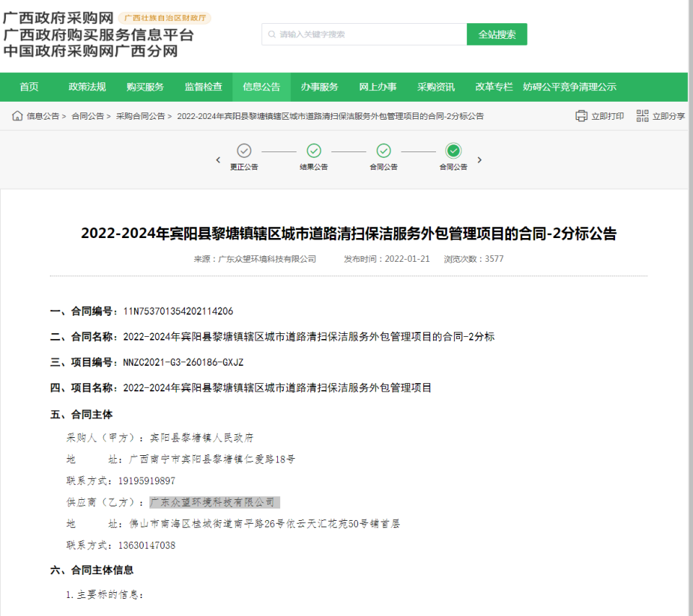Image resolution: width=693 pixels, height=616 pixels.
Task: Open 政策法规 menu
Action: (87, 87)
